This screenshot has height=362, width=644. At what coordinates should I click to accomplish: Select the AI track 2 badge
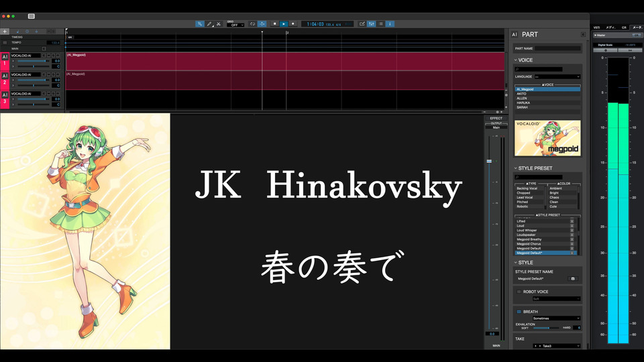(5, 79)
